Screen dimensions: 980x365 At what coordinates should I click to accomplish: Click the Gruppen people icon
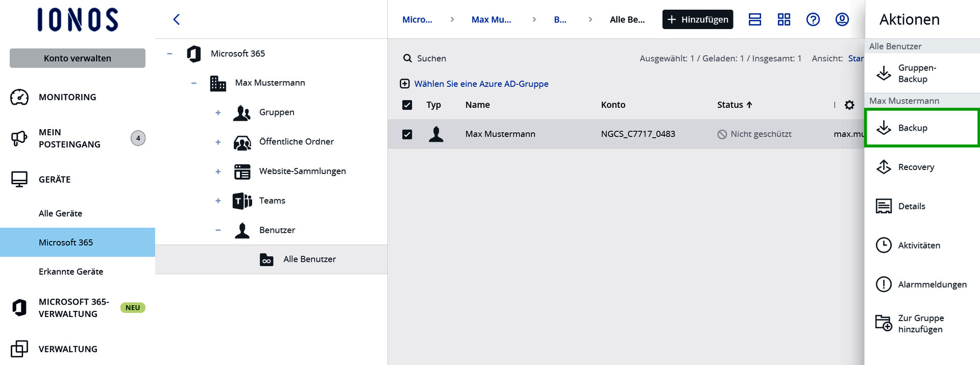point(242,112)
